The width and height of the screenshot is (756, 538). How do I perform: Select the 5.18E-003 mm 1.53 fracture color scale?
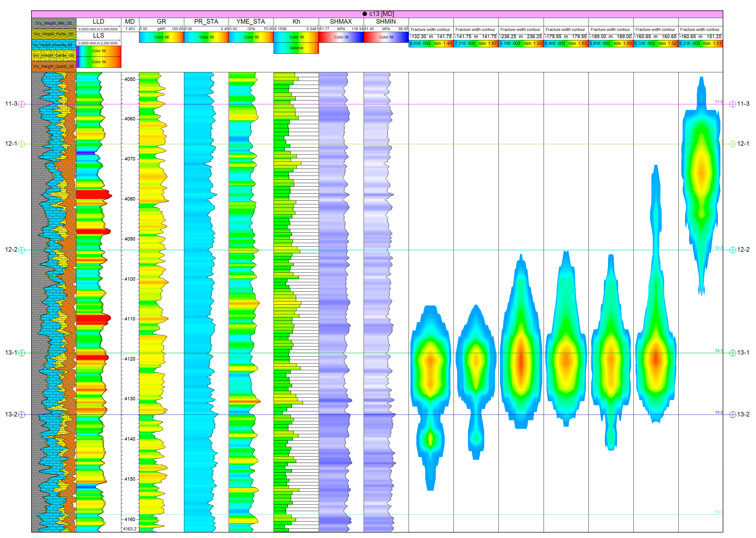tap(521, 43)
